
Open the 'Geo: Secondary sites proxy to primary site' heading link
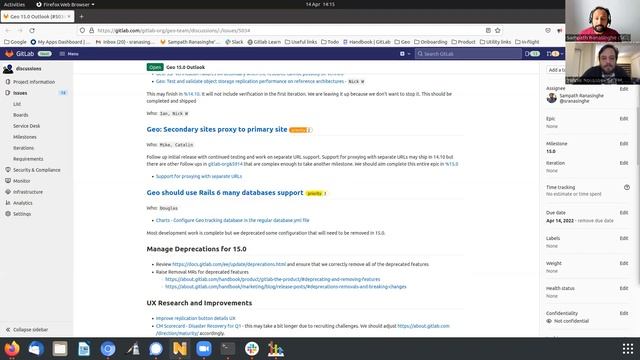point(217,129)
